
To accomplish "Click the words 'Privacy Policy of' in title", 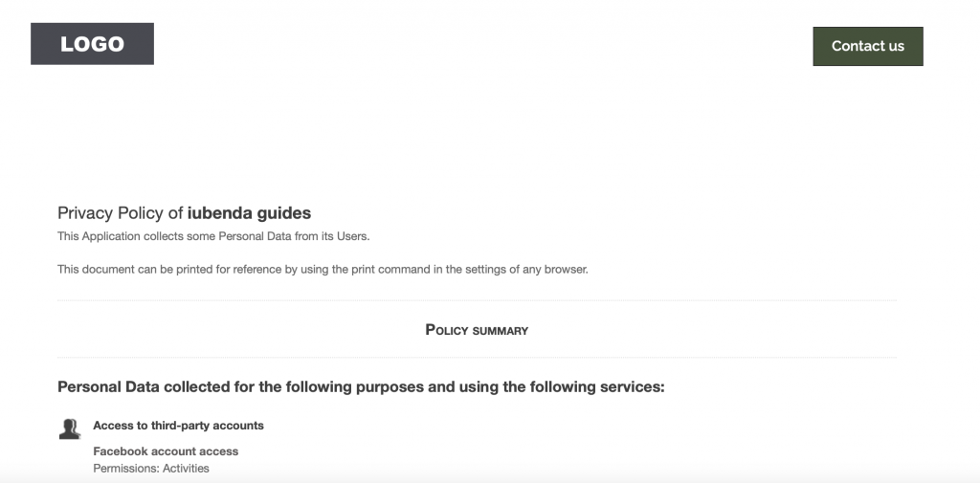I will [x=120, y=213].
